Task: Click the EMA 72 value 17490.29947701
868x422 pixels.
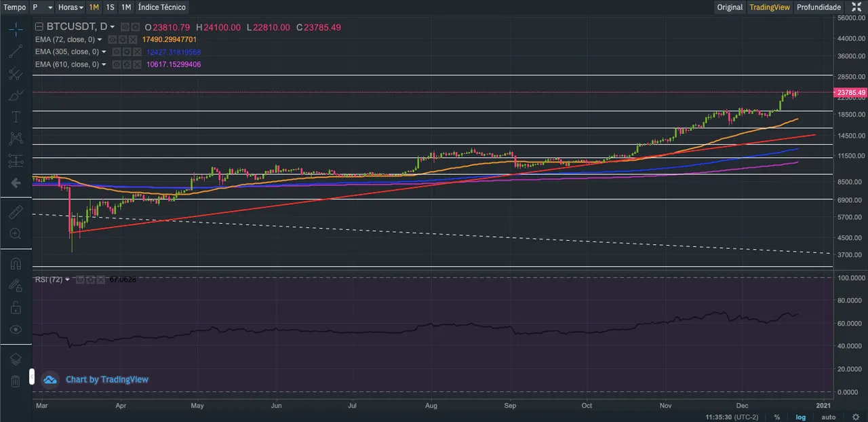Action: [x=170, y=40]
